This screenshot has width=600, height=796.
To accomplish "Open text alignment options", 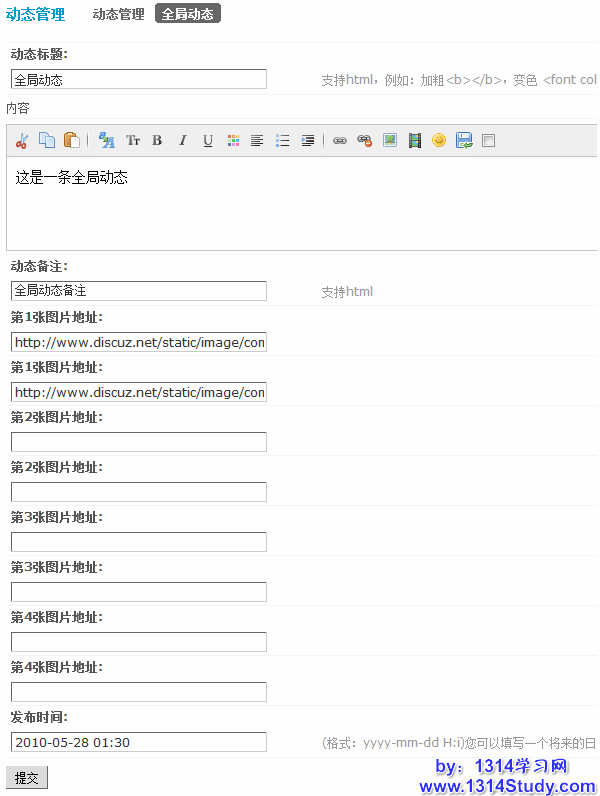I will coord(257,141).
